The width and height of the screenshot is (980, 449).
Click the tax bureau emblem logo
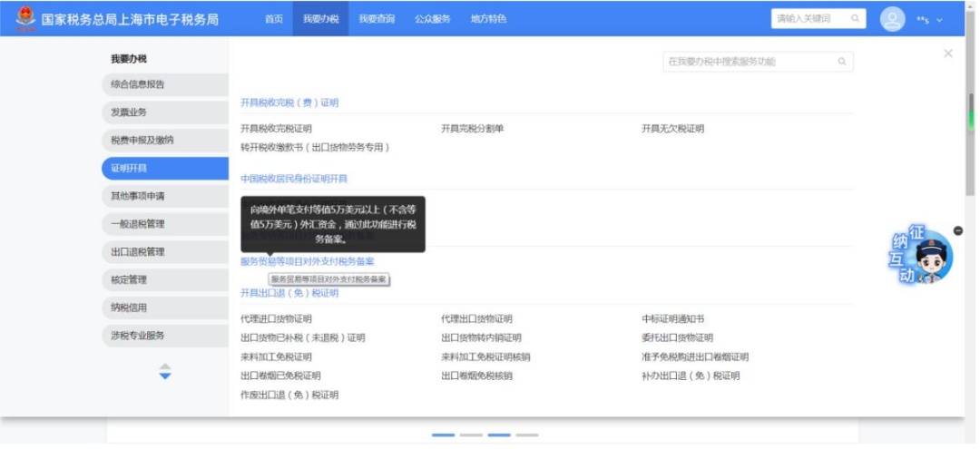(25, 19)
